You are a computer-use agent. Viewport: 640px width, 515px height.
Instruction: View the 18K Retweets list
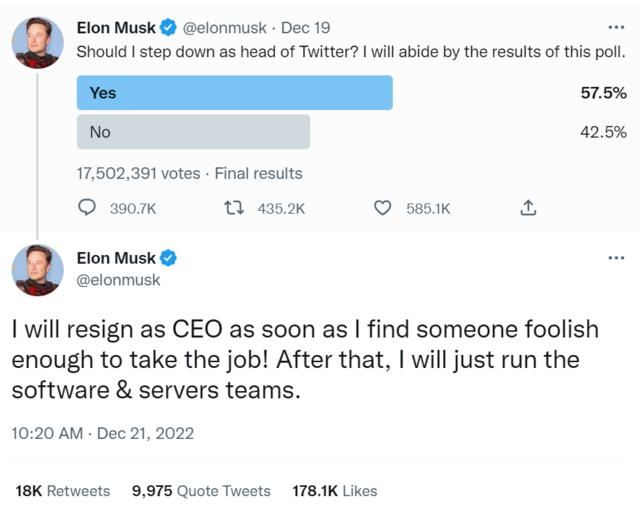tap(63, 491)
